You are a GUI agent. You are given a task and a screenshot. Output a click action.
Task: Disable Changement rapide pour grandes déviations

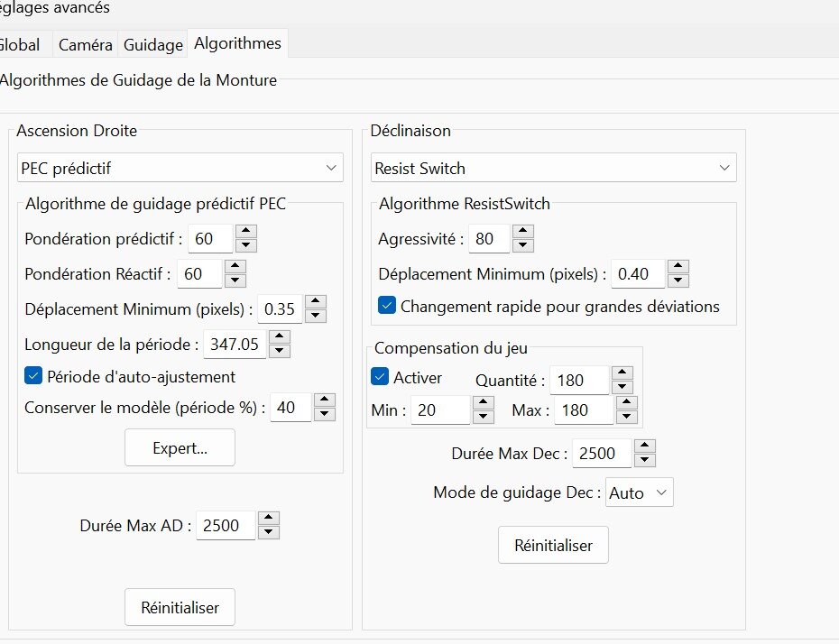[x=387, y=306]
